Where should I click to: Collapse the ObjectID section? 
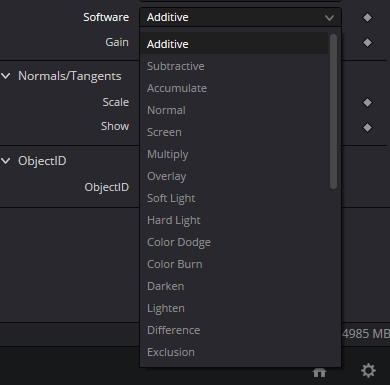[6, 161]
